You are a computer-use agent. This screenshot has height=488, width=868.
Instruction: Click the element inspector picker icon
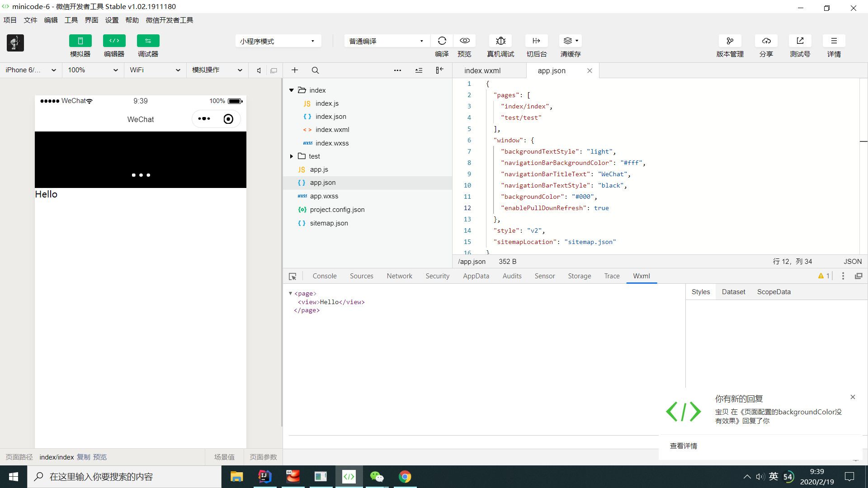coord(292,276)
